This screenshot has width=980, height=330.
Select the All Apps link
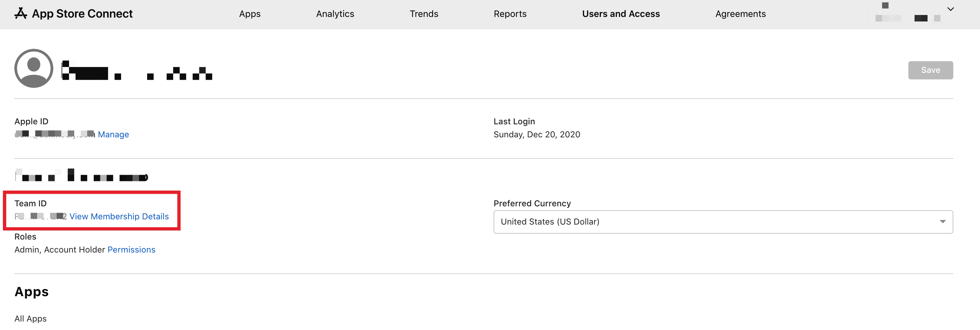tap(30, 319)
